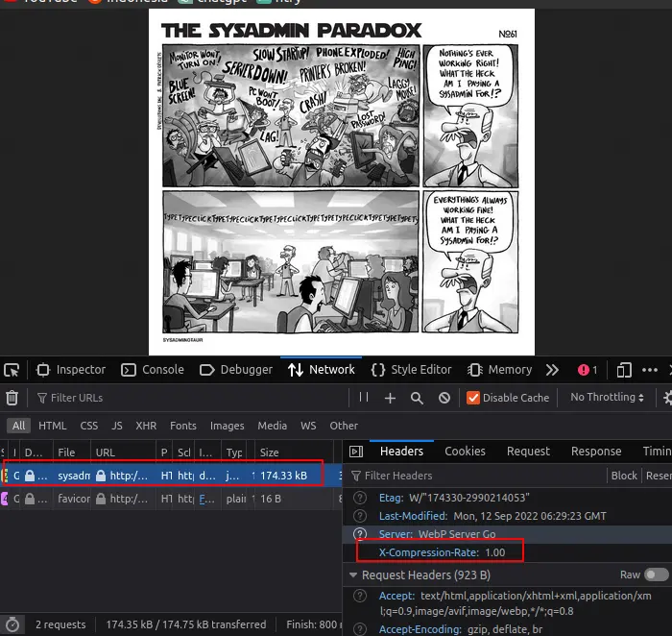Open request blocking icon
The height and width of the screenshot is (636, 672).
point(444,398)
